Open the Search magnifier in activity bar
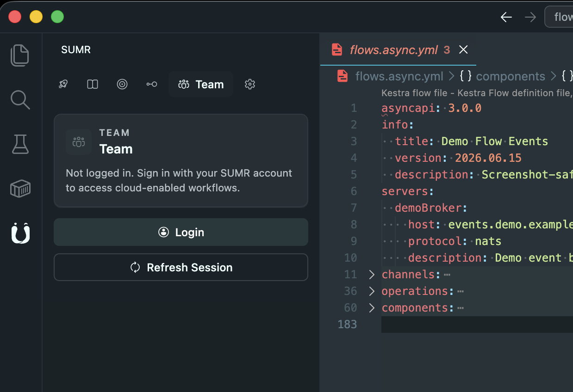 coord(20,100)
